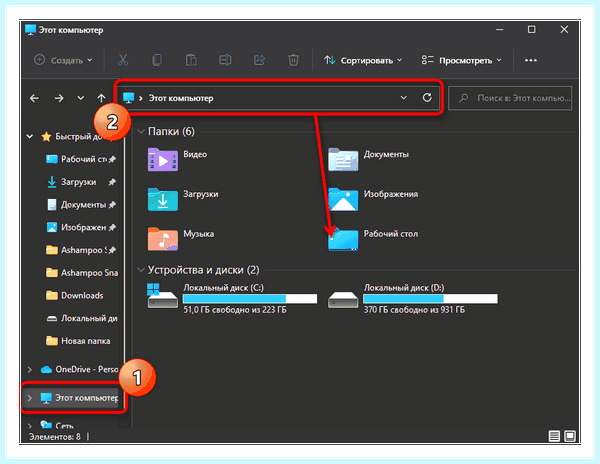Expand the Сеть tree node
Screen dimensions: 600x464
click(30, 426)
